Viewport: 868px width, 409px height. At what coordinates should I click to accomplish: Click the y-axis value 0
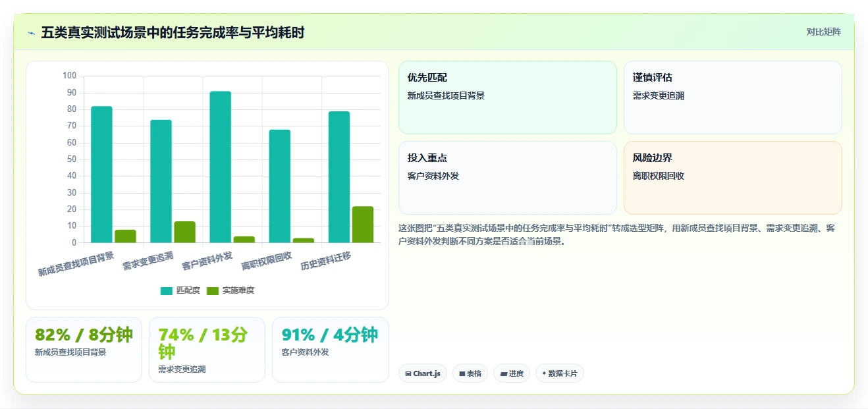[74, 243]
